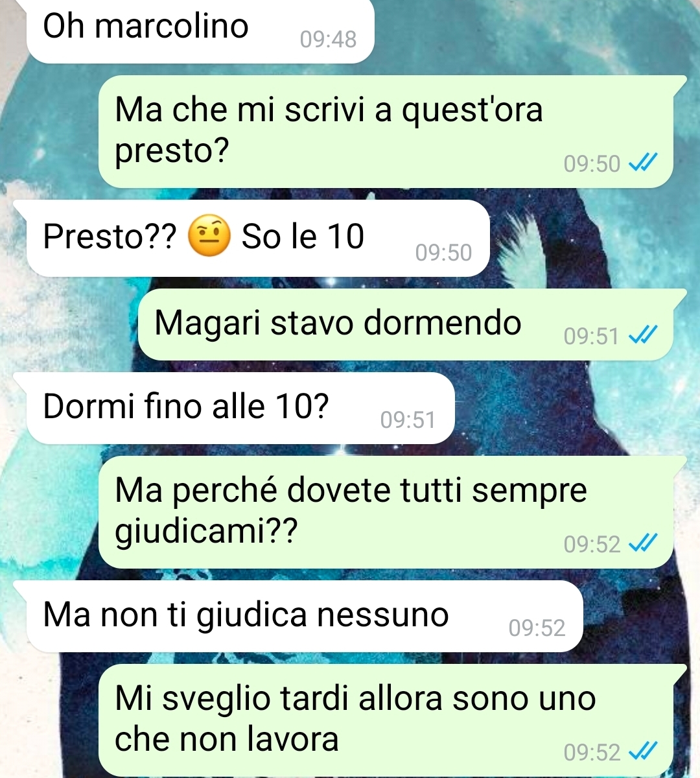Viewport: 700px width, 778px height.
Task: Tap the "So le 10" text
Action: click(303, 236)
